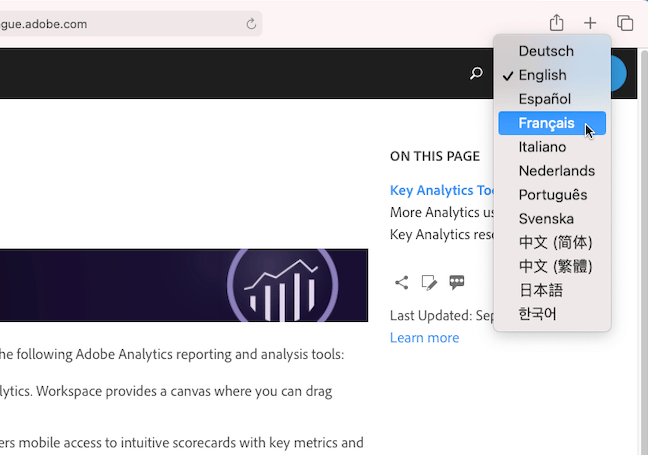Select Deutsch from the language menu

coord(546,51)
